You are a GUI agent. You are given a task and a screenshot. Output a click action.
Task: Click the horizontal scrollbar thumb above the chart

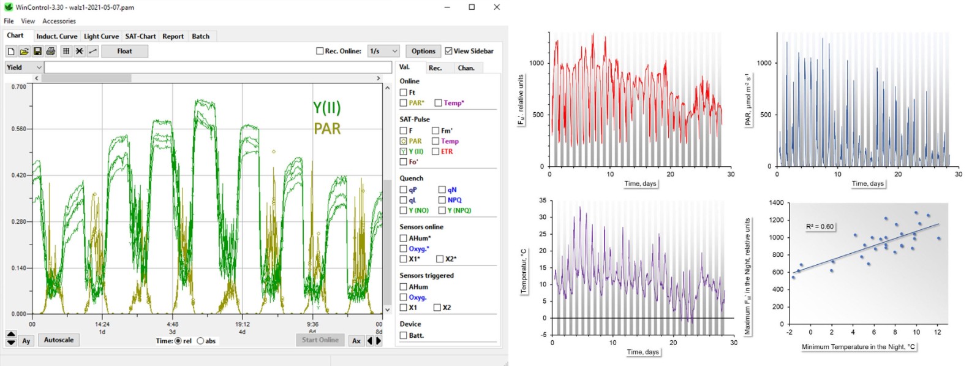point(86,78)
